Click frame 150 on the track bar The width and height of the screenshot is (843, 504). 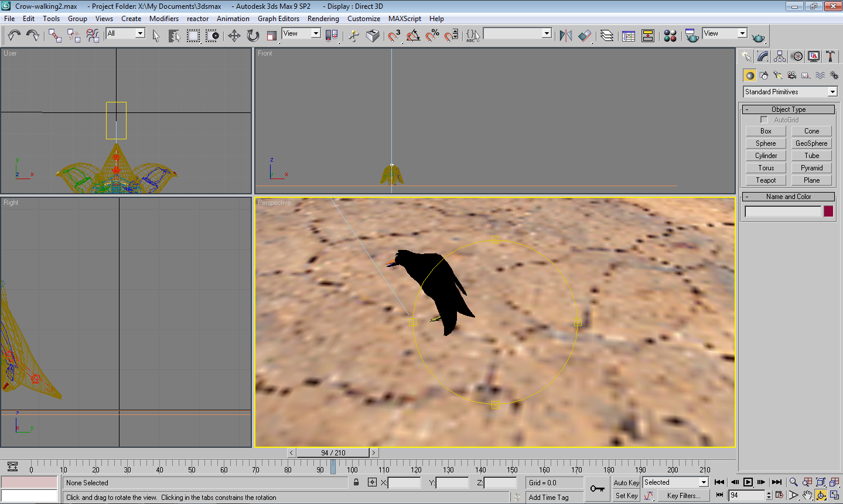(512, 467)
